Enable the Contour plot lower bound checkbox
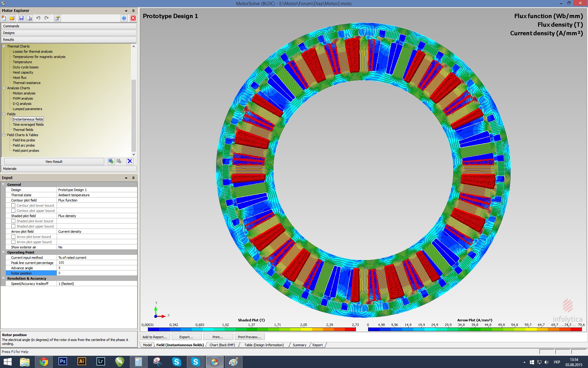This screenshot has height=368, width=588. coord(13,205)
